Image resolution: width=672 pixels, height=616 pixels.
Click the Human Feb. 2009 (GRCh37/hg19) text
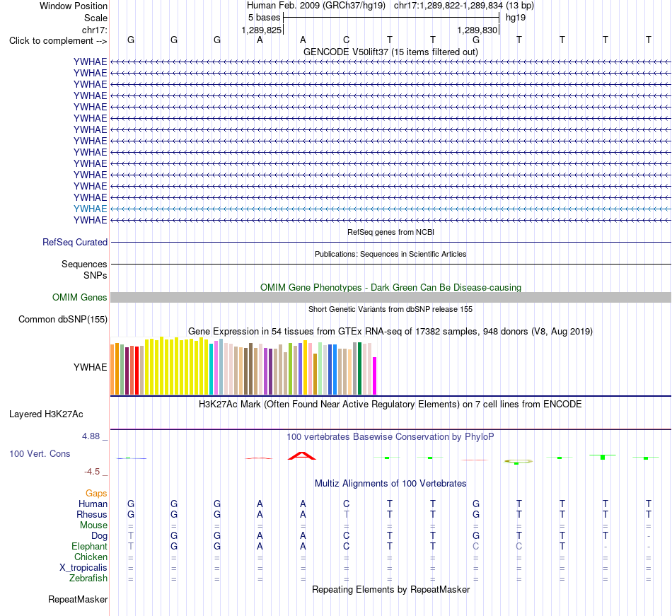point(316,6)
